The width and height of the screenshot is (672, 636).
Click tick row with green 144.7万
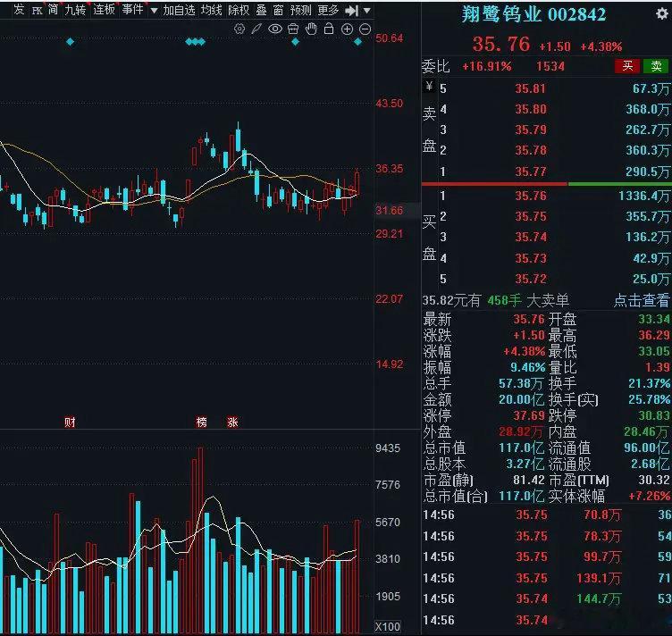coord(546,598)
